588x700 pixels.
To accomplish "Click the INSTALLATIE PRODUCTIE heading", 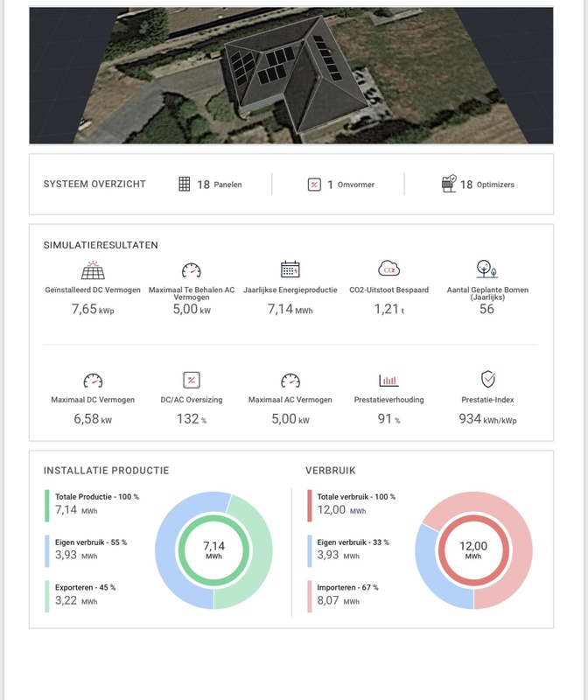I will (x=106, y=471).
